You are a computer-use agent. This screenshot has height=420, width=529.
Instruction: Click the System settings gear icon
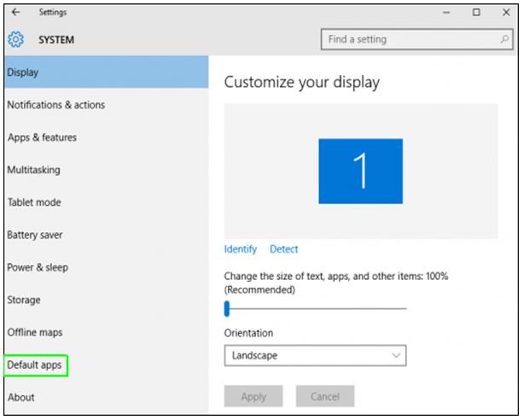15,39
